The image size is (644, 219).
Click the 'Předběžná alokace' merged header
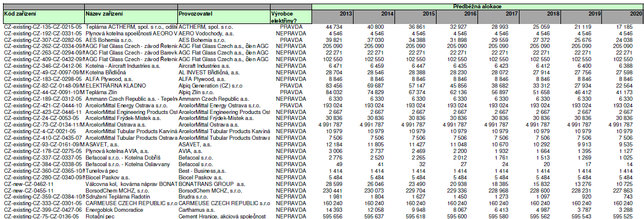[x=477, y=7]
